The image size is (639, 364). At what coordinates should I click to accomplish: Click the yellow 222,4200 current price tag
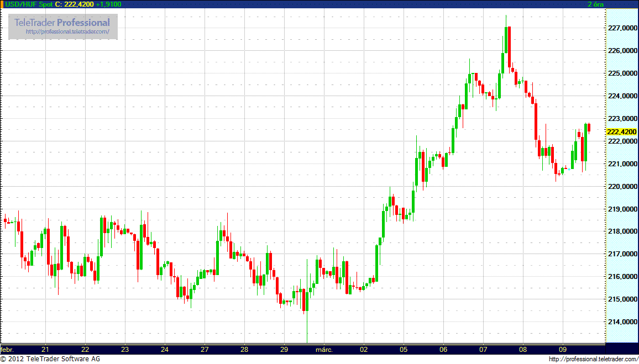pyautogui.click(x=621, y=131)
